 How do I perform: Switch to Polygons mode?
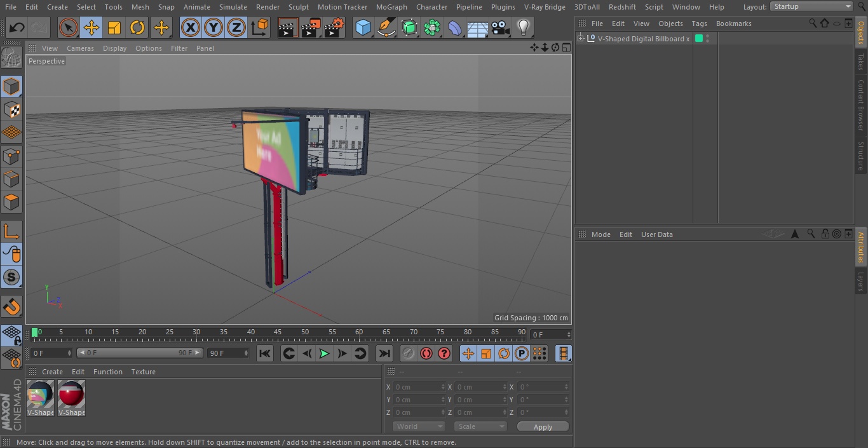(11, 202)
